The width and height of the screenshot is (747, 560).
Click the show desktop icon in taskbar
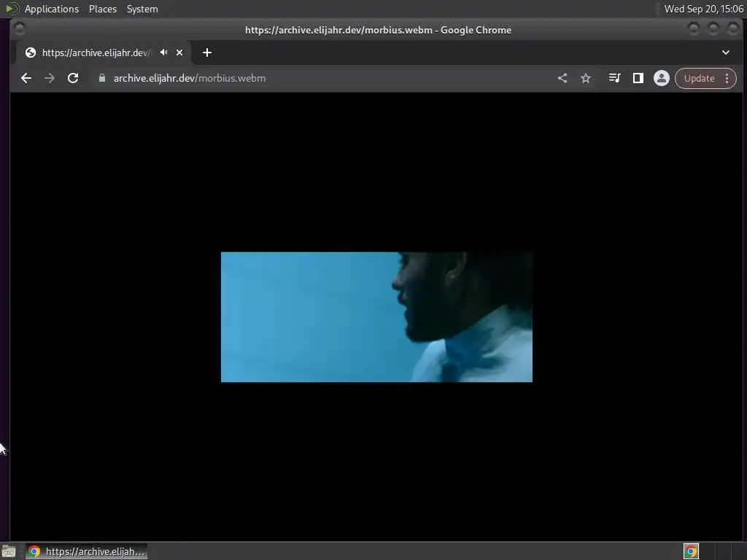click(x=9, y=551)
